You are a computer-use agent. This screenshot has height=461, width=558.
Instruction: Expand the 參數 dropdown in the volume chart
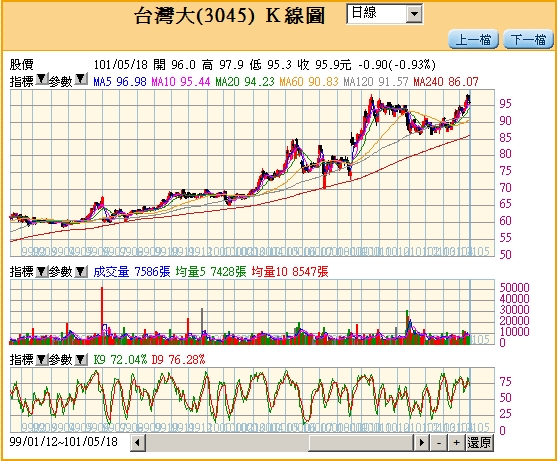tap(81, 272)
